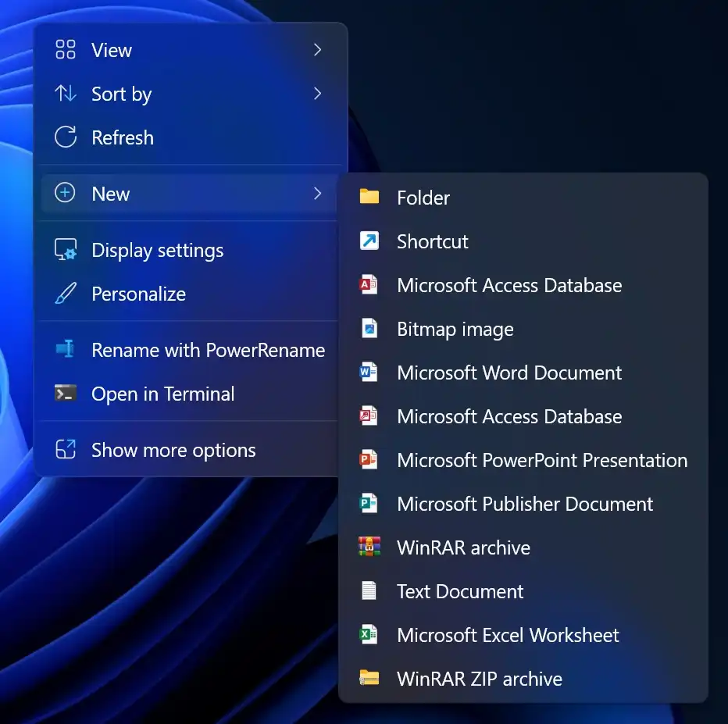Create a Microsoft PowerPoint Presentation
The image size is (728, 724).
point(523,459)
